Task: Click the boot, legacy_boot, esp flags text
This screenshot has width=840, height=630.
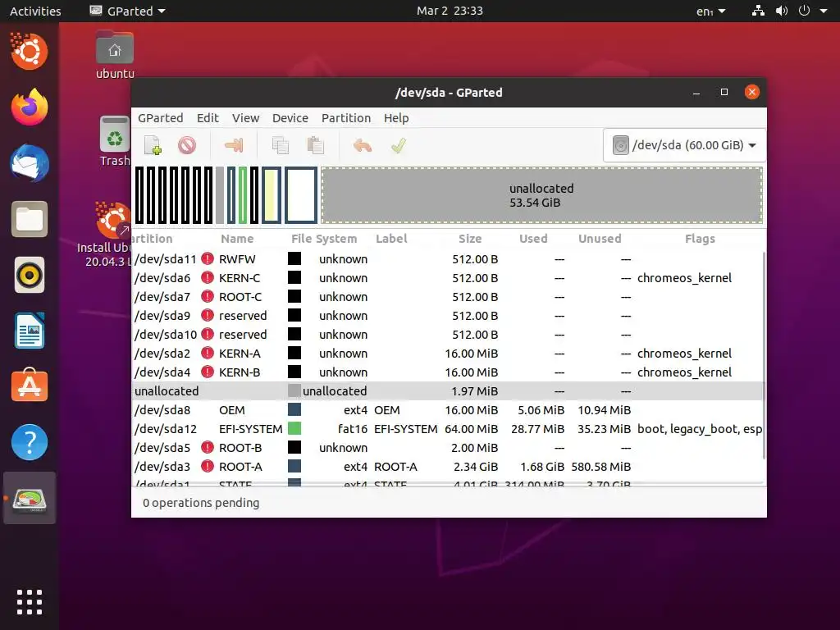Action: click(x=700, y=428)
